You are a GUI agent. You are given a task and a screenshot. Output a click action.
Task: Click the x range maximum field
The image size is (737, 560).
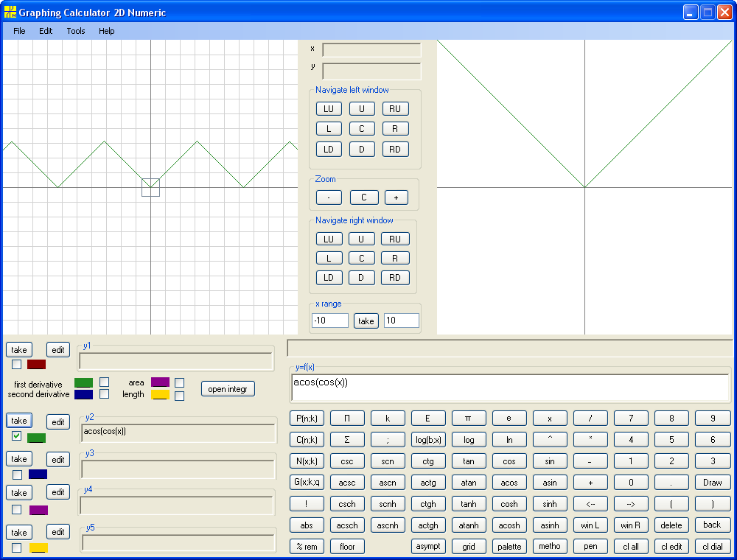[402, 321]
